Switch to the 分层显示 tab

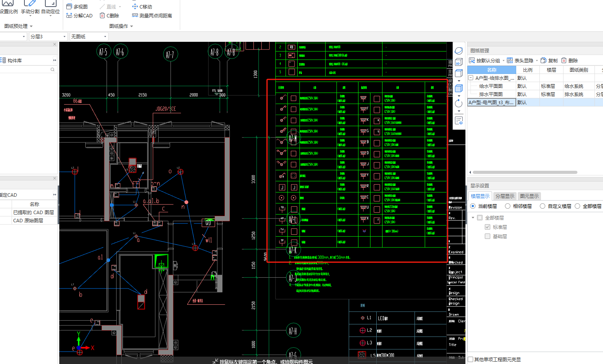(505, 196)
